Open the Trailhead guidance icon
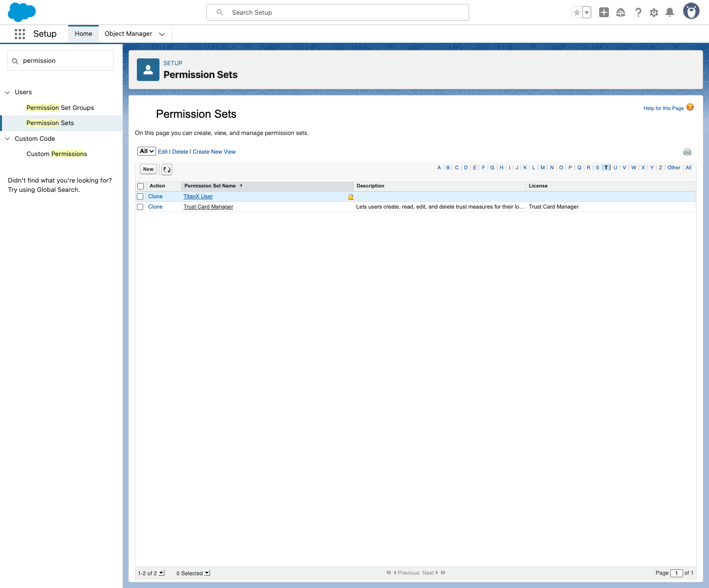The height and width of the screenshot is (588, 709). coord(621,13)
